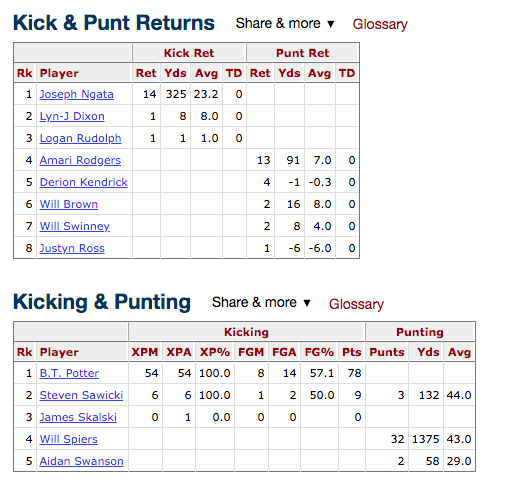Viewport: 518px width, 498px height.
Task: Open Will Swinney player link
Action: click(x=75, y=226)
